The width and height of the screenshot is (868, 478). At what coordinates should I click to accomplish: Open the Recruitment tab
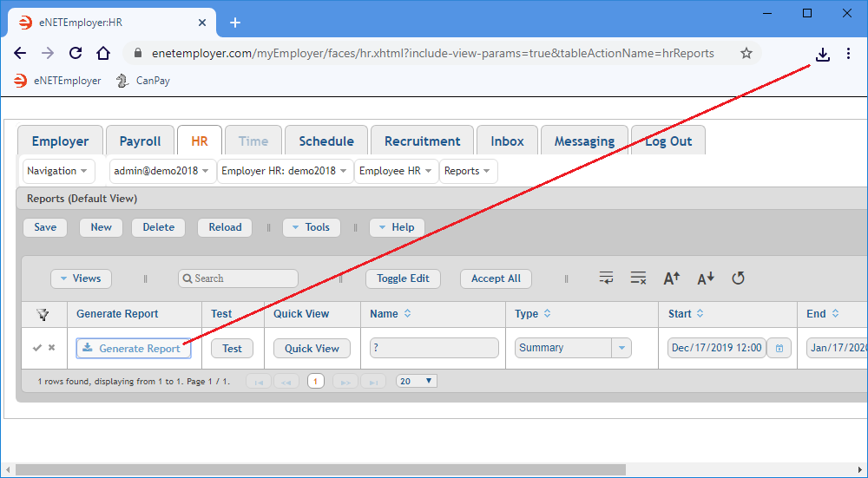[x=423, y=141]
